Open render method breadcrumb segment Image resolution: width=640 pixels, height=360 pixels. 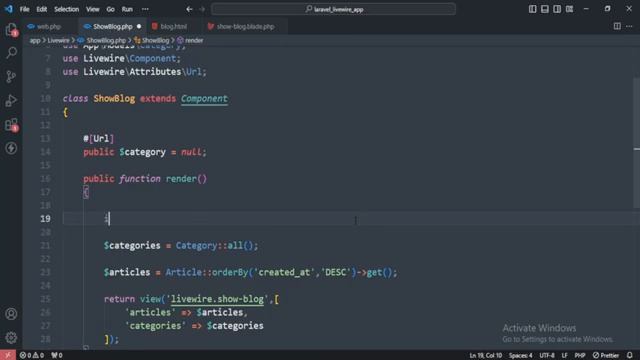click(190, 40)
